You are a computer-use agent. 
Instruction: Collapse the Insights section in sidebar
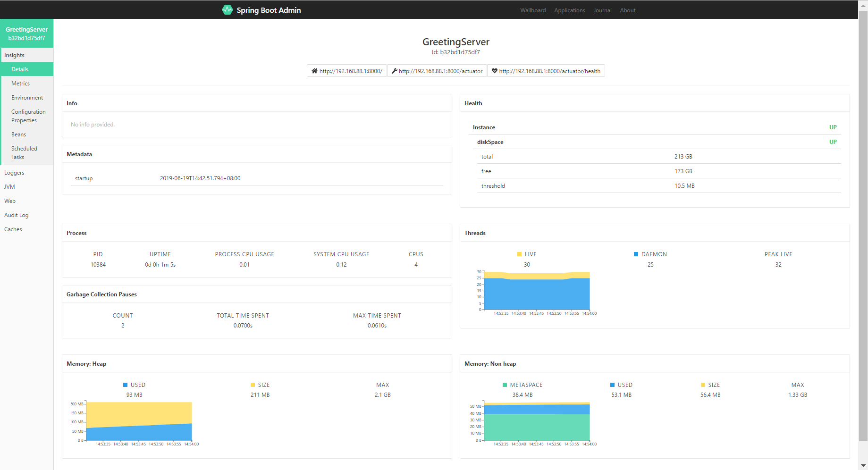tap(26, 55)
